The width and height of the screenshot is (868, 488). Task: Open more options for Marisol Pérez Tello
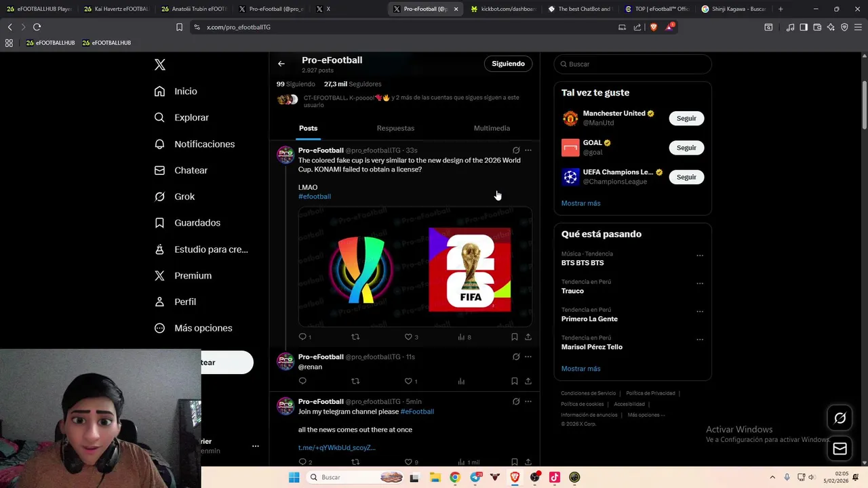(x=700, y=340)
